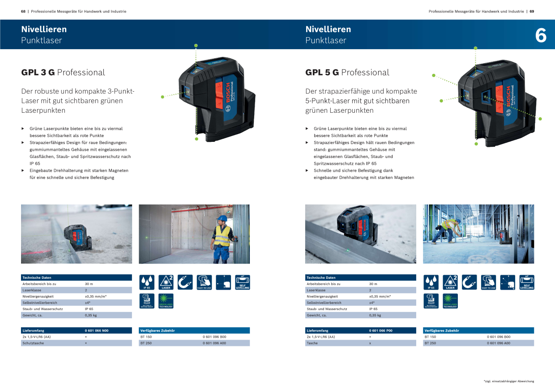The image size is (555, 392).
Task: Click the IP 65 water drops icon for GPL 3 G
Action: click(147, 282)
